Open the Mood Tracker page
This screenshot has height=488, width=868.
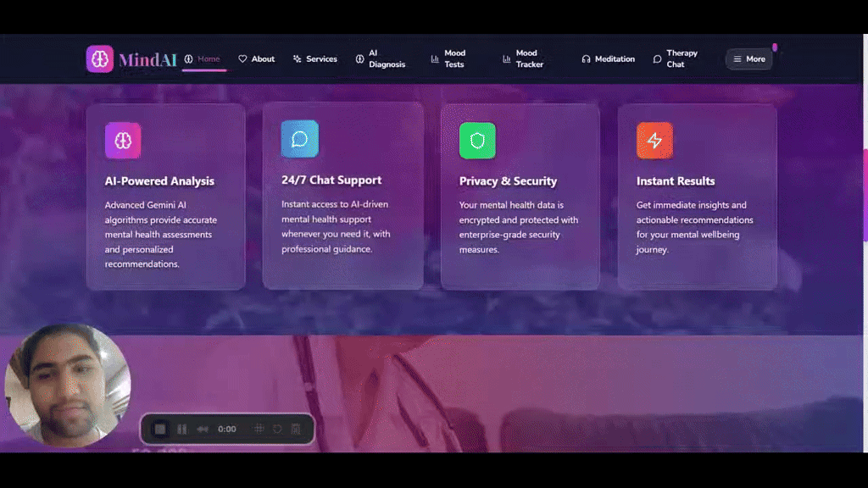pos(523,58)
